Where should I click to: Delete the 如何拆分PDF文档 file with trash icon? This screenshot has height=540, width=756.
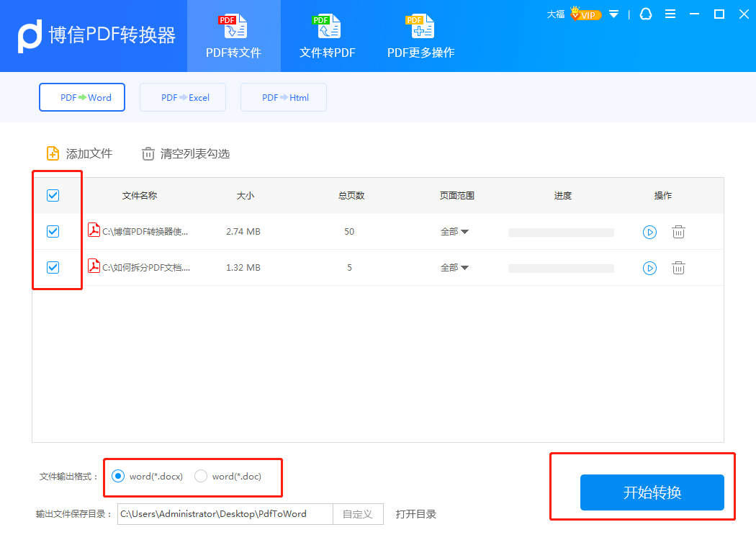[x=678, y=268]
